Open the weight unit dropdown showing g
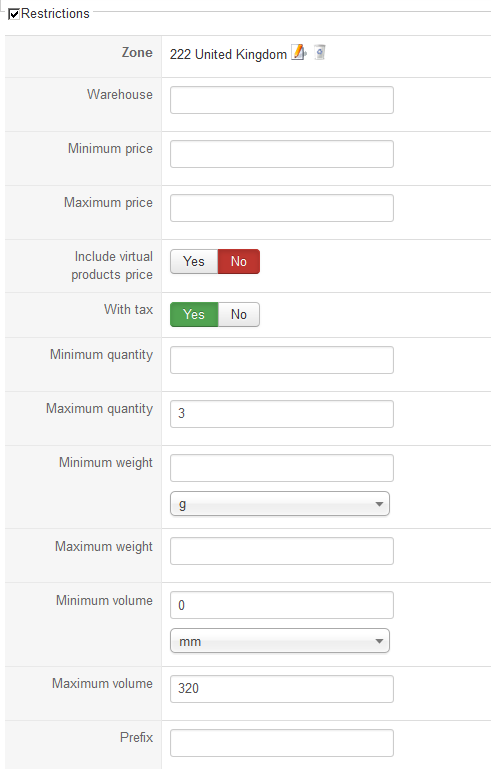The width and height of the screenshot is (491, 769). click(x=280, y=504)
